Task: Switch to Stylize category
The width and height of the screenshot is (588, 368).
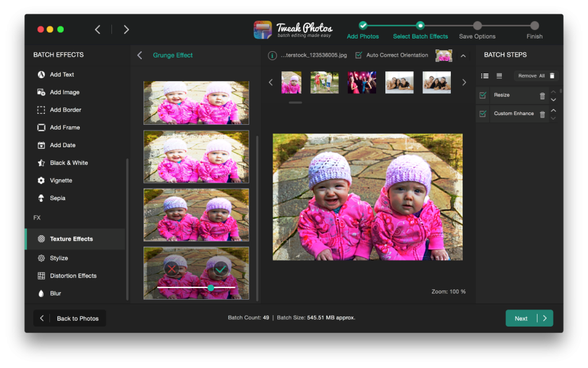Action: [x=58, y=258]
